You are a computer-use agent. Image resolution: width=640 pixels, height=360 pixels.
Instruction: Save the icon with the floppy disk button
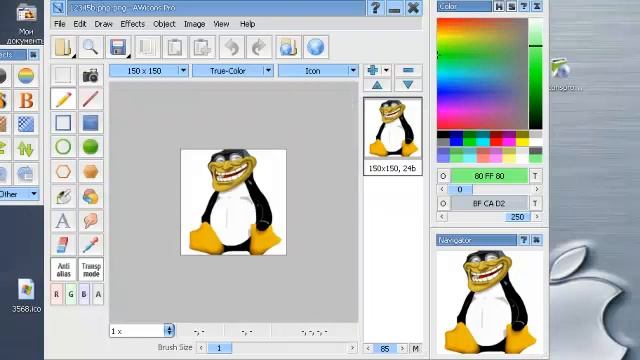click(x=118, y=47)
